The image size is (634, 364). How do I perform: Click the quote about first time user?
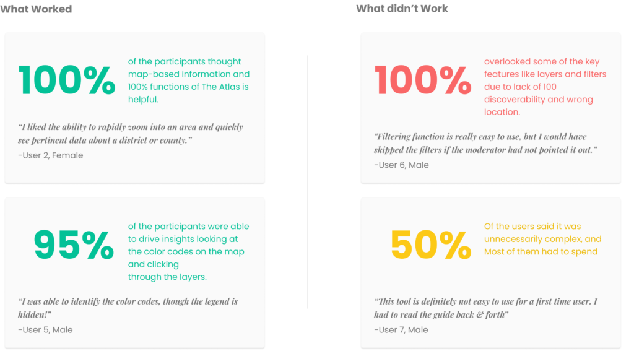click(x=485, y=308)
